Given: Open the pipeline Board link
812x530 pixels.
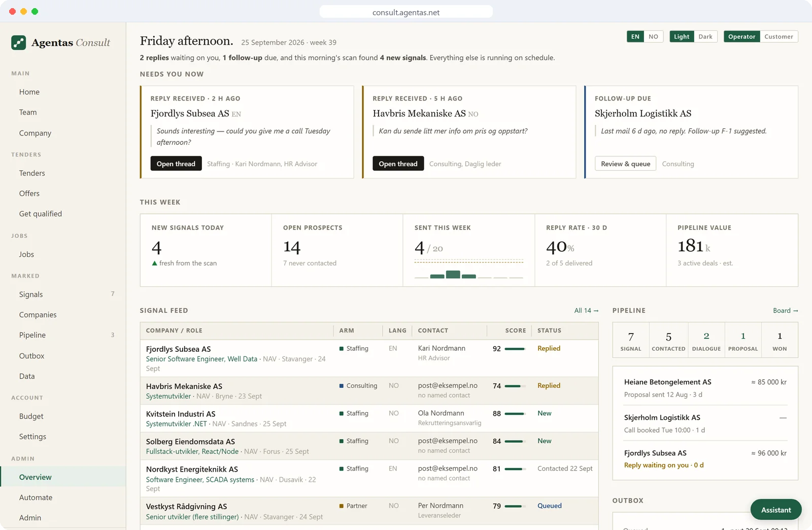Looking at the screenshot, I should coord(786,311).
